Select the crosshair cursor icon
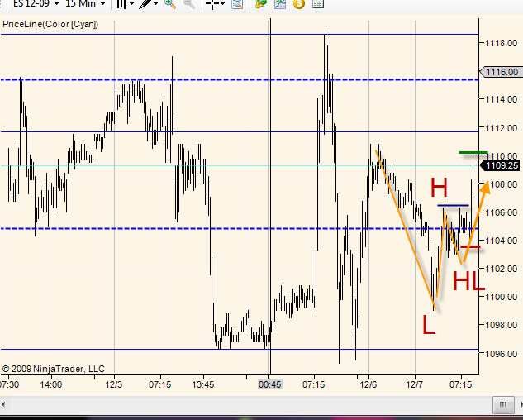 click(212, 3)
